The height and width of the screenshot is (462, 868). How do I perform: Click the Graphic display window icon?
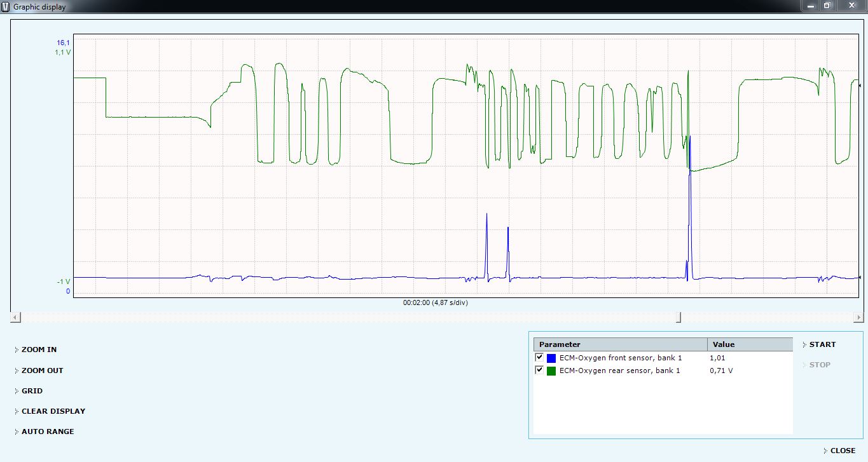(6, 6)
